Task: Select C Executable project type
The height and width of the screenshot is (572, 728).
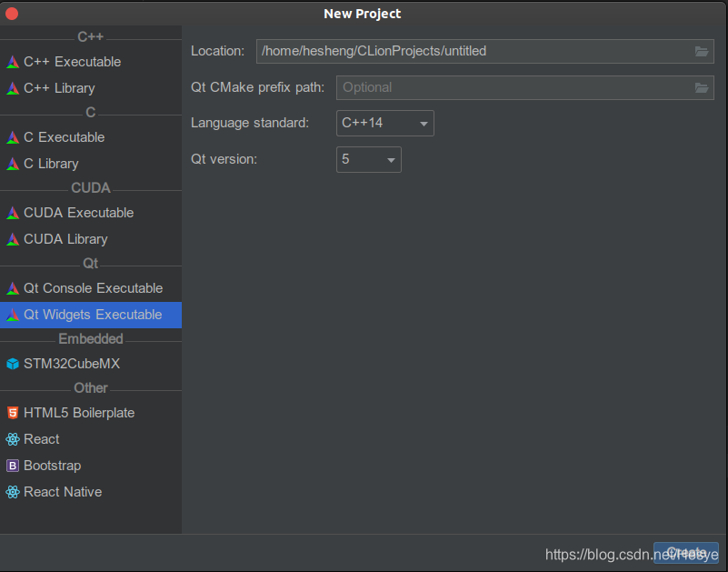Action: (x=91, y=137)
